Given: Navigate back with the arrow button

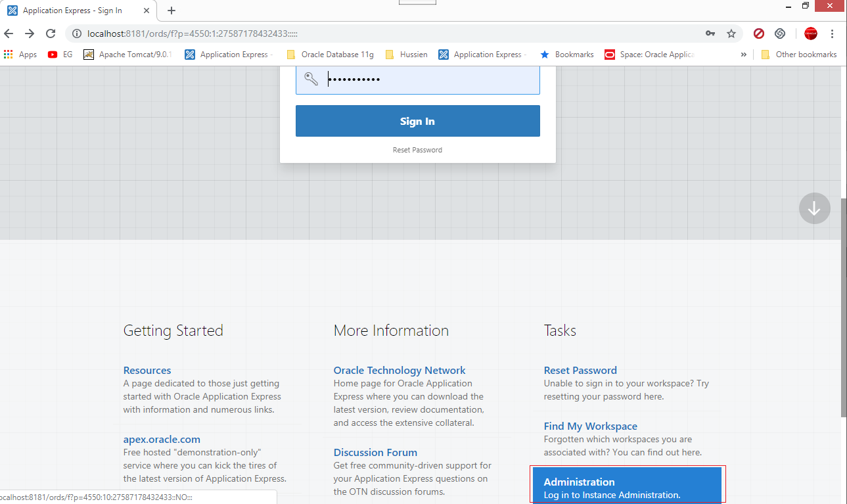Looking at the screenshot, I should pos(9,33).
